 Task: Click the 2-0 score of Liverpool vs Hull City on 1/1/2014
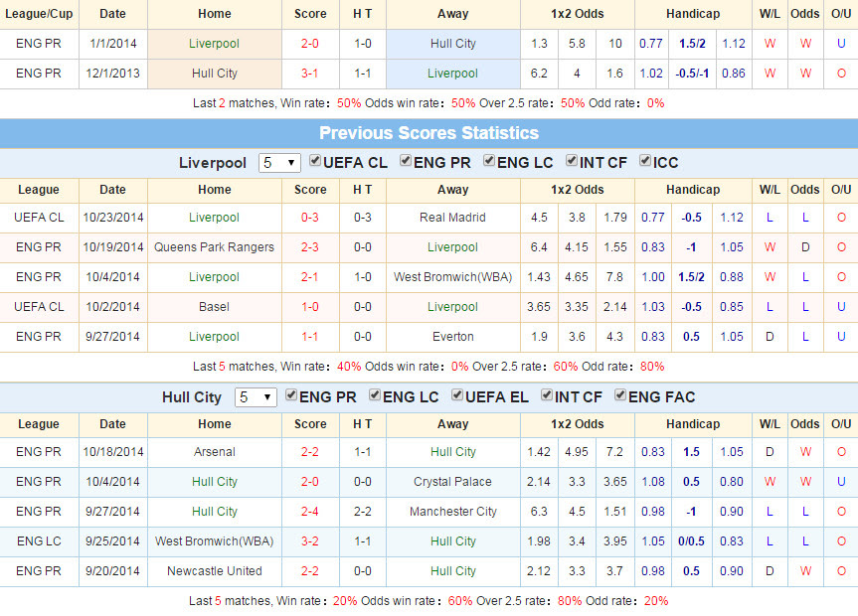(310, 44)
